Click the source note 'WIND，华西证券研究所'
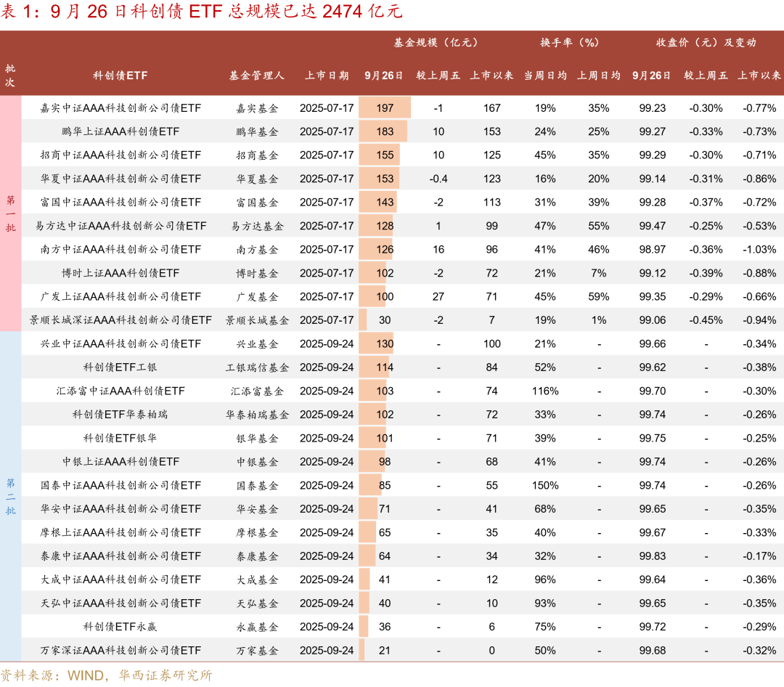The width and height of the screenshot is (784, 687). 139,675
